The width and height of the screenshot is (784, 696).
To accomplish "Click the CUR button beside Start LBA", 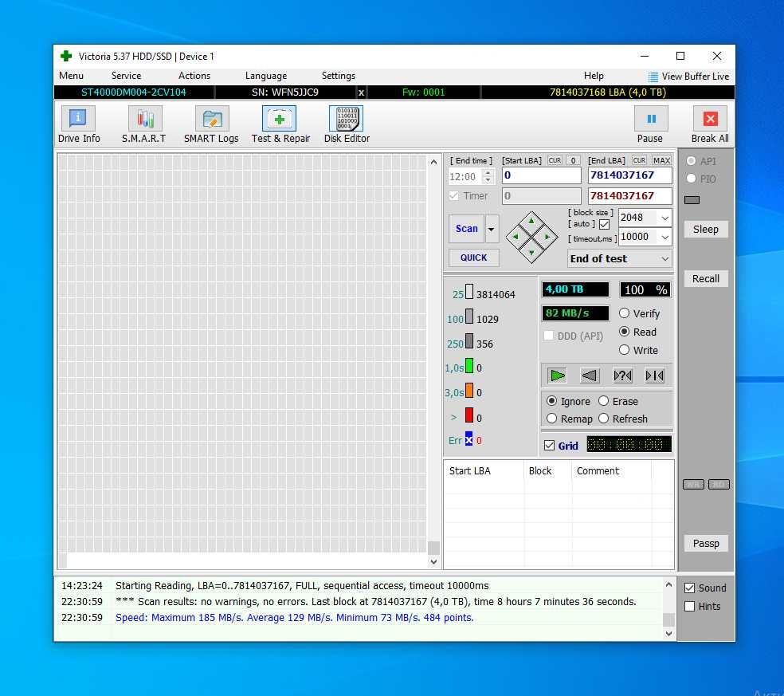I will [555, 160].
